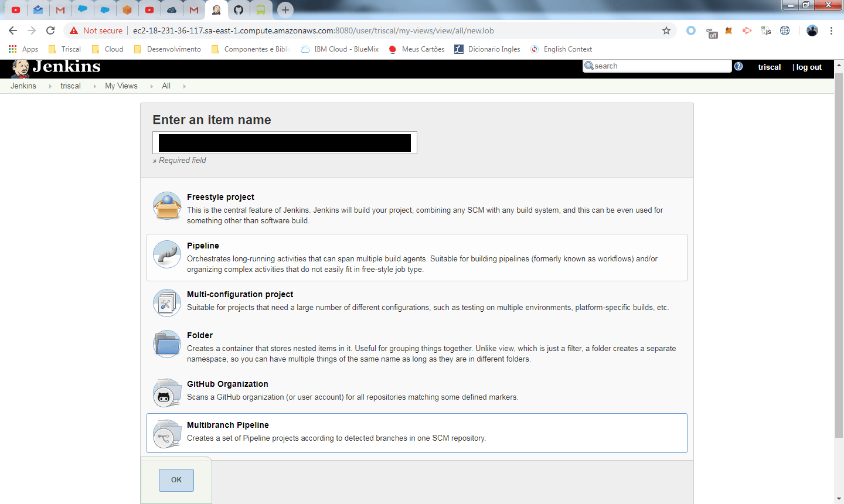Open the Cloud bookmarks folder
844x504 pixels.
[108, 49]
